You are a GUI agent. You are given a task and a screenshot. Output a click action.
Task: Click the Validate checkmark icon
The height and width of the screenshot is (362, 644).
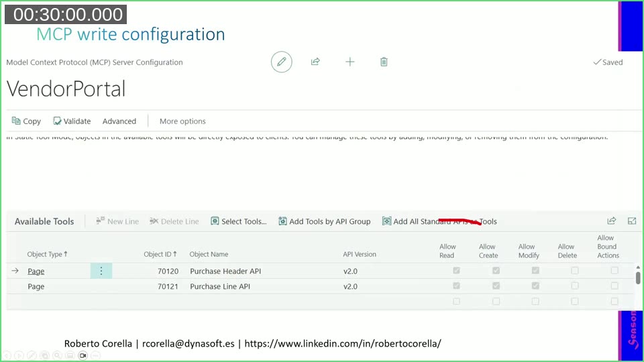[56, 121]
